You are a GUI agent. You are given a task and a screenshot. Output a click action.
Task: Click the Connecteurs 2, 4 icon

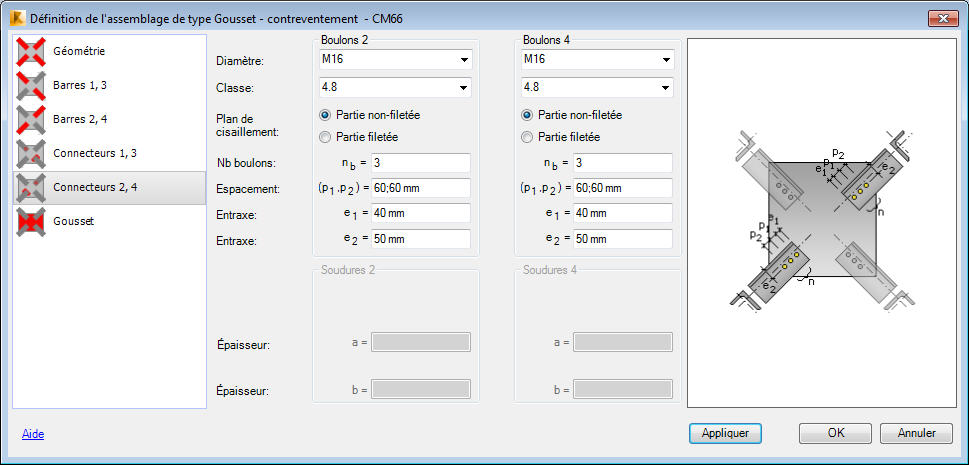31,187
